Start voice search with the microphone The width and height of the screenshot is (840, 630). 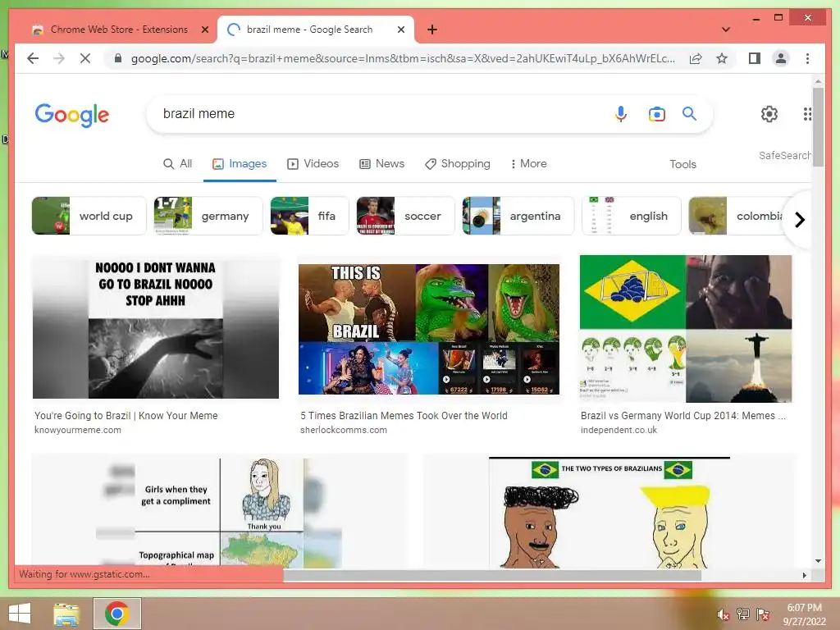[621, 113]
